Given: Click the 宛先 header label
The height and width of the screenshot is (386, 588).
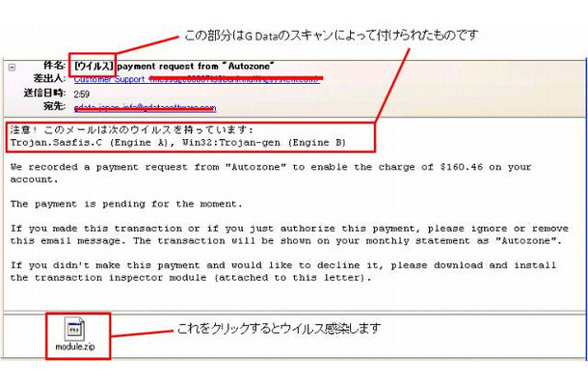Looking at the screenshot, I should (55, 106).
